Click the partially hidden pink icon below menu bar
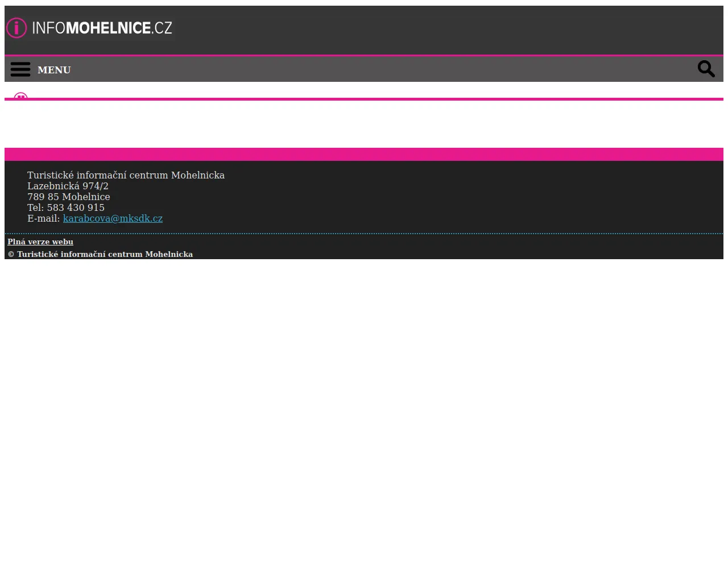The image size is (728, 582). point(20,96)
